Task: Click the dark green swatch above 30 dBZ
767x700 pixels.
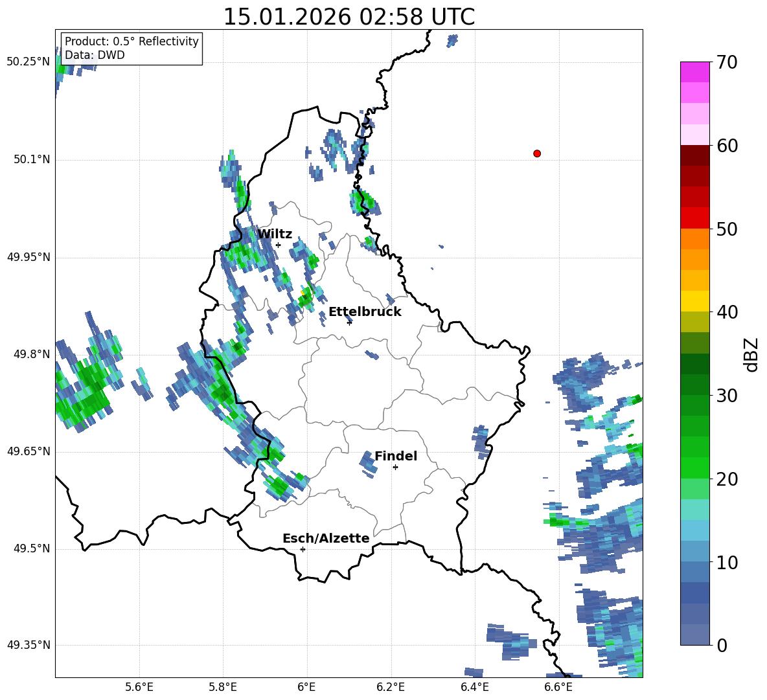Action: point(694,385)
